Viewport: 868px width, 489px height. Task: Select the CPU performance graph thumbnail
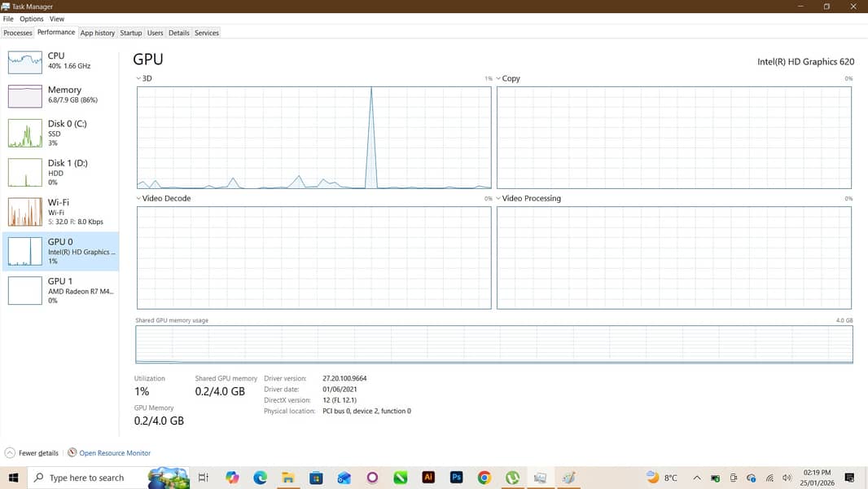(x=24, y=61)
